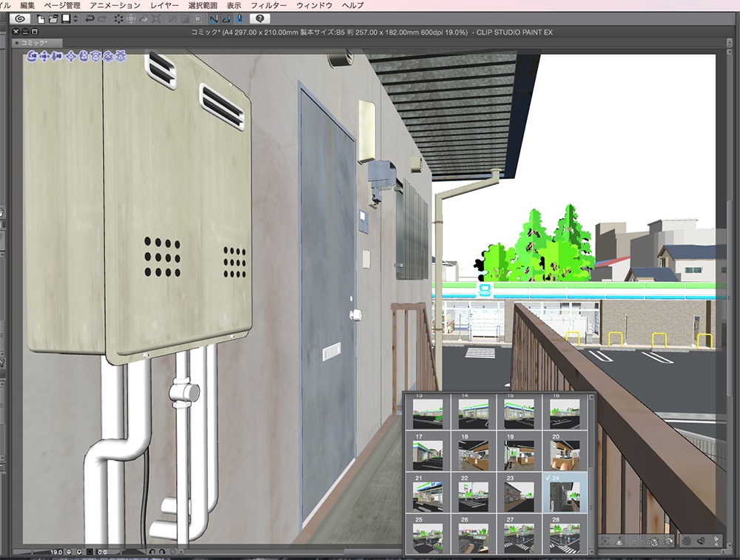740x560 pixels.
Task: Open the 選択範囲 menu
Action: click(x=203, y=5)
